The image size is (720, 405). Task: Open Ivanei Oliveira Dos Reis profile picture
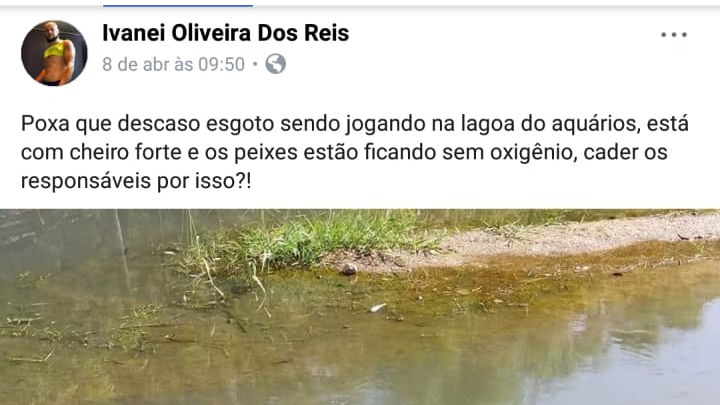(x=54, y=53)
